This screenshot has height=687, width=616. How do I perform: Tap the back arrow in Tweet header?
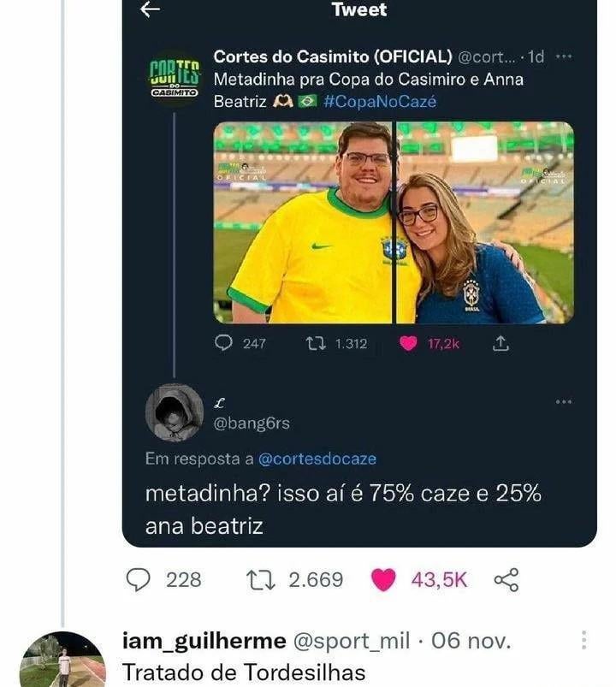[x=151, y=9]
